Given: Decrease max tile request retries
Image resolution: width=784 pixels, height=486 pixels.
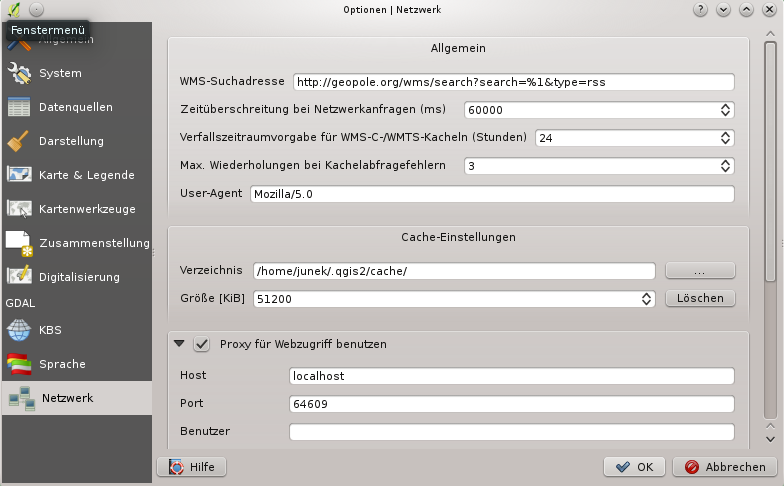Looking at the screenshot, I should point(725,170).
